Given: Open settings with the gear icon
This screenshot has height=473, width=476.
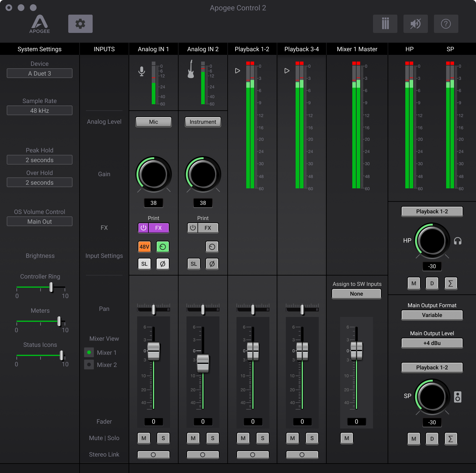Looking at the screenshot, I should (80, 24).
